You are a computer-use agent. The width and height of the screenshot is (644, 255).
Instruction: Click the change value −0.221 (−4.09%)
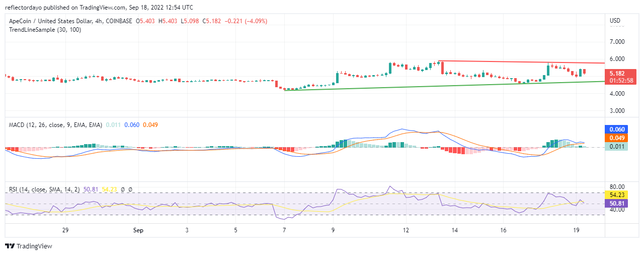pos(247,21)
